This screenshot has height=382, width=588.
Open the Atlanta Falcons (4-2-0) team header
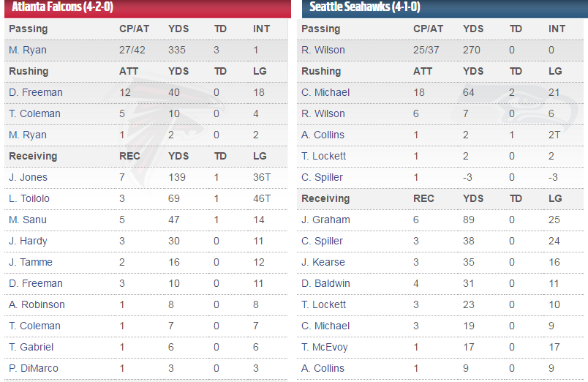62,8
